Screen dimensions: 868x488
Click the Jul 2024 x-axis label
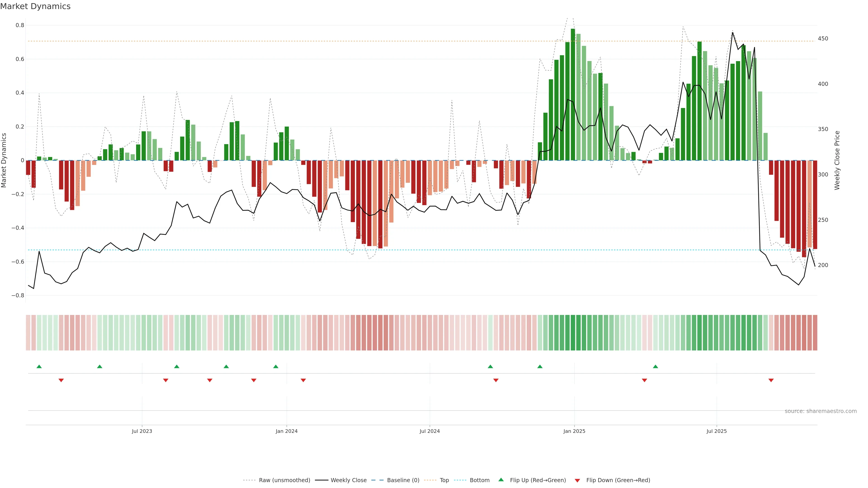(x=430, y=431)
